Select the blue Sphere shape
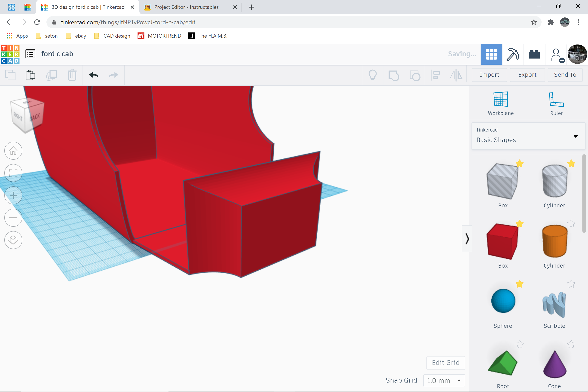This screenshot has width=588, height=392. pyautogui.click(x=503, y=301)
